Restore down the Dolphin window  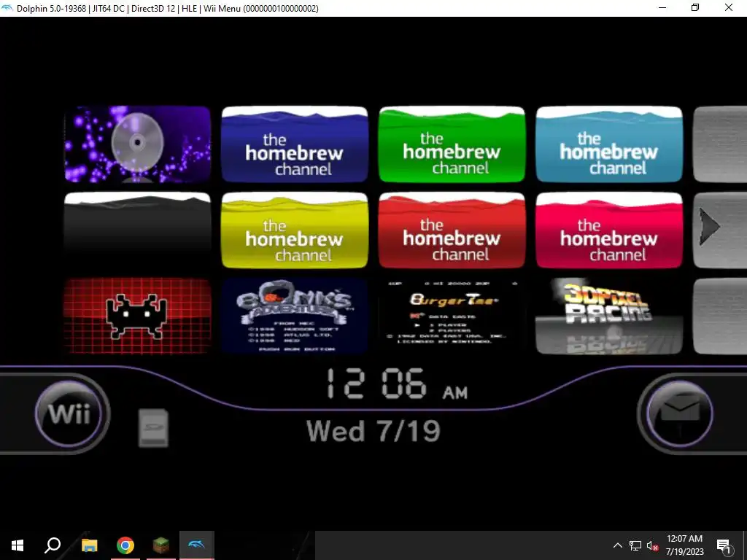695,8
